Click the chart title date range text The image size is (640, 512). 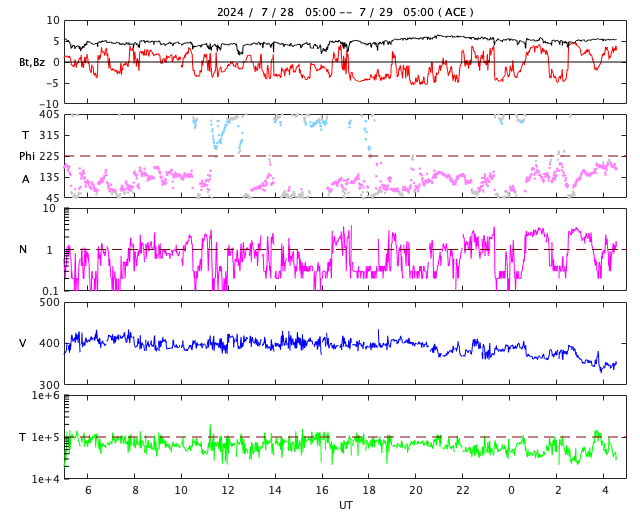click(345, 12)
